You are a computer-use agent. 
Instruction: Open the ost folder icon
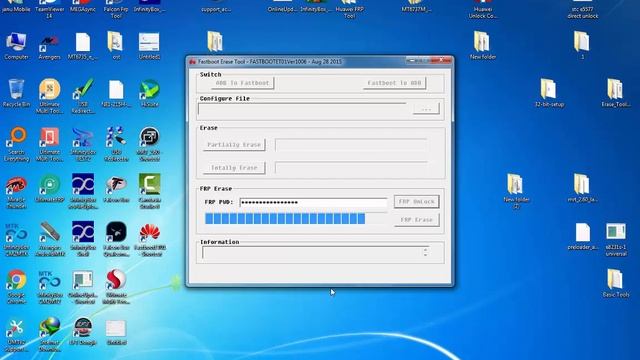(115, 42)
